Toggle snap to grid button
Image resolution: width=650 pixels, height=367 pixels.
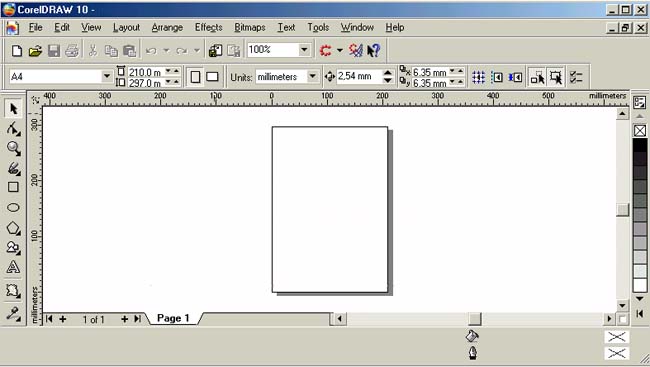478,77
